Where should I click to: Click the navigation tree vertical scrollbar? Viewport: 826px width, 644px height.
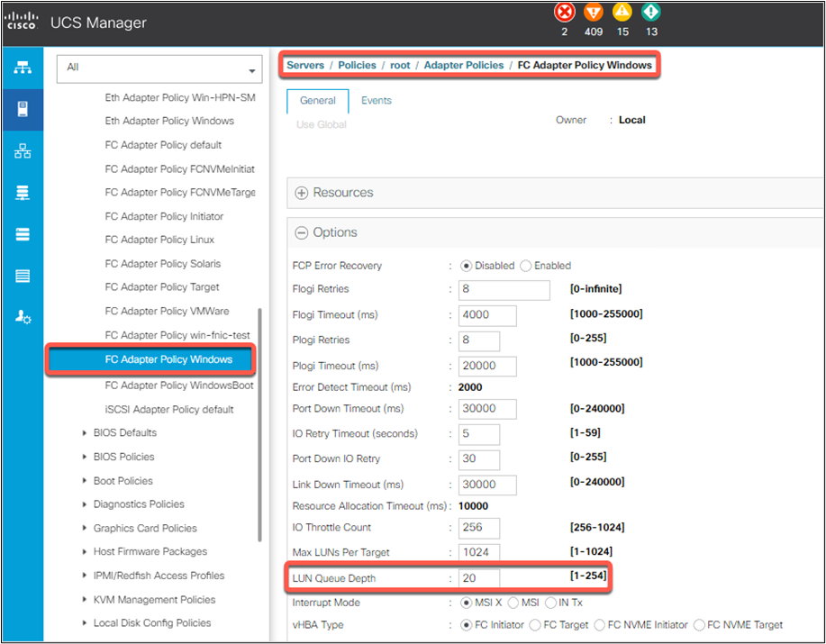259,425
